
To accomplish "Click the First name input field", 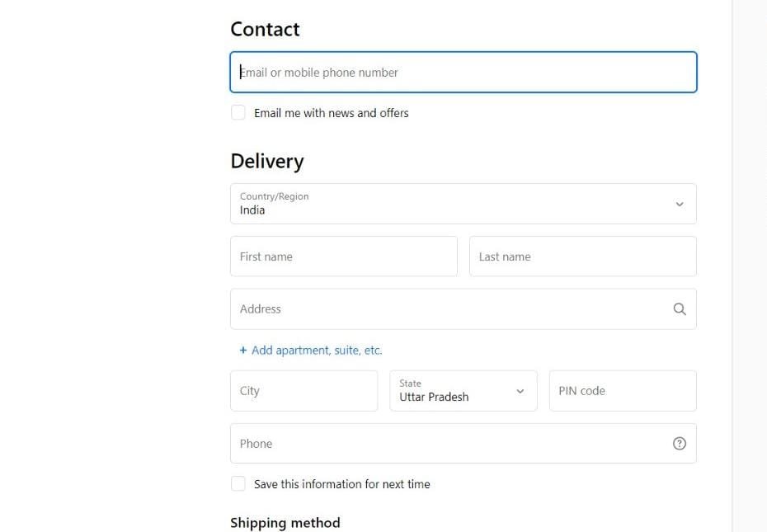I will 343,256.
